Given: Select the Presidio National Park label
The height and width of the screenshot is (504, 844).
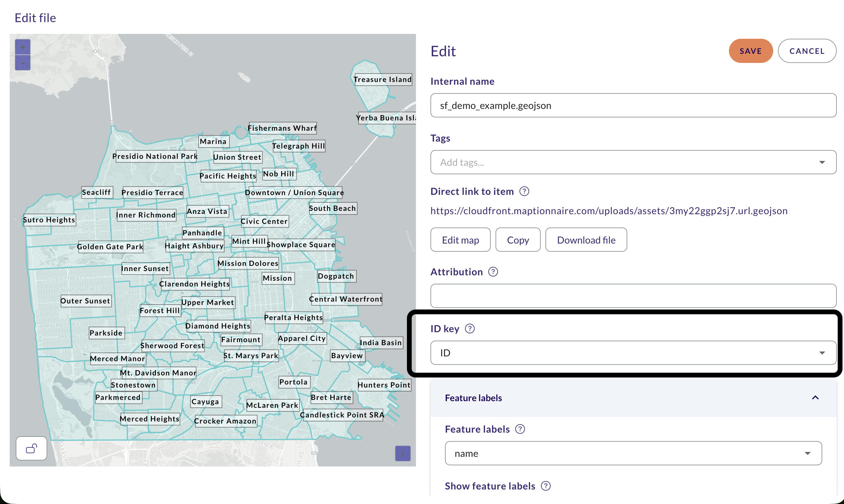Looking at the screenshot, I should (x=156, y=157).
